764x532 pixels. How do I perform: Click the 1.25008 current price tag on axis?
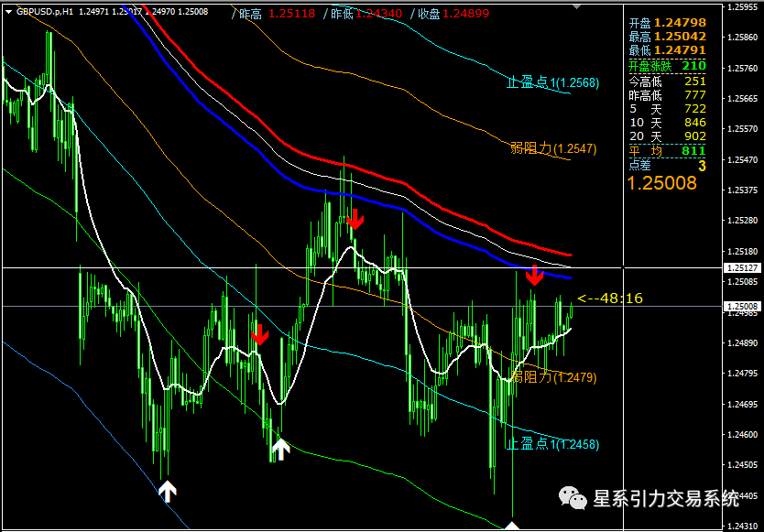point(744,307)
